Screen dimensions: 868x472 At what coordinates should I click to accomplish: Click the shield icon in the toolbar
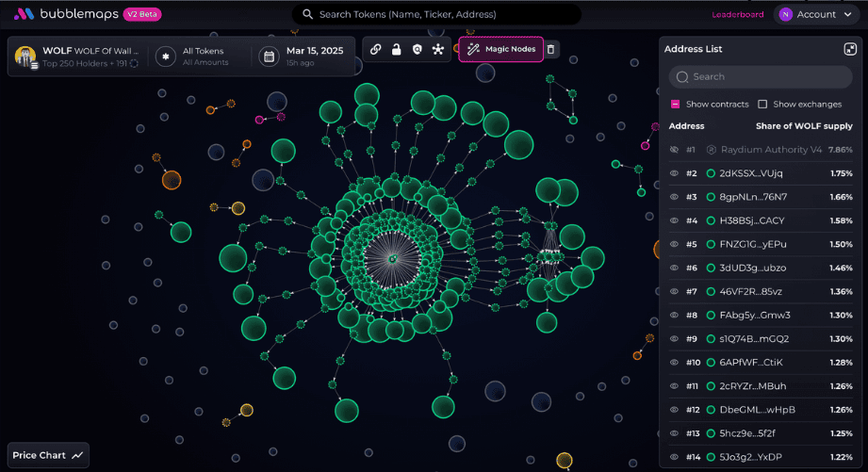coord(417,49)
